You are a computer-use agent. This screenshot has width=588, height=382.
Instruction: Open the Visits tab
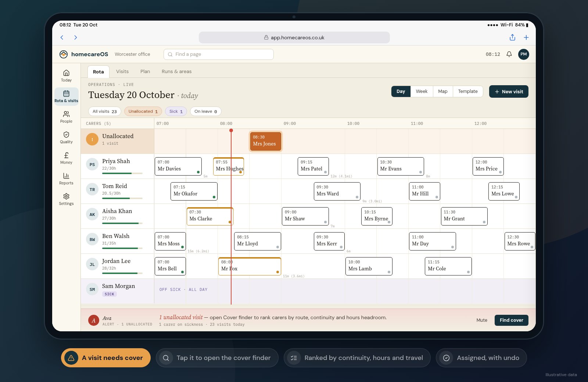click(x=122, y=72)
